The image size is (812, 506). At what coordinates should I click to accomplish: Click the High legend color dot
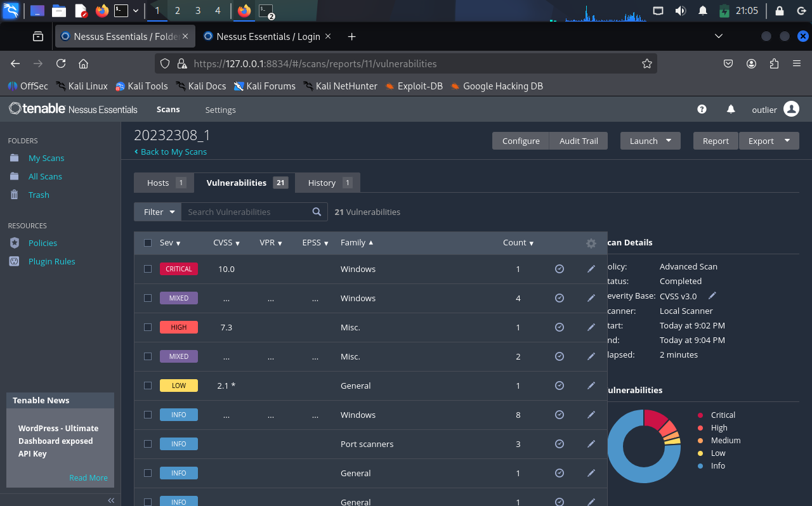pos(700,428)
